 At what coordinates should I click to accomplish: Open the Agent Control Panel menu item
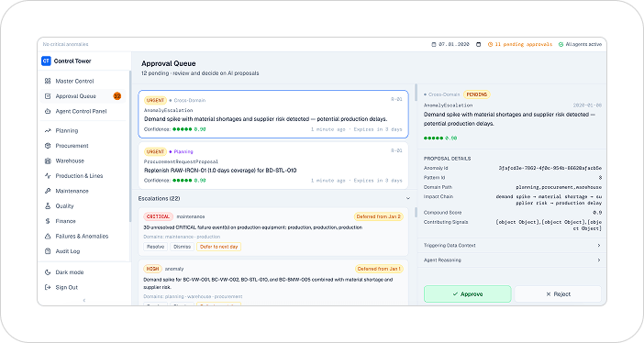click(x=83, y=111)
